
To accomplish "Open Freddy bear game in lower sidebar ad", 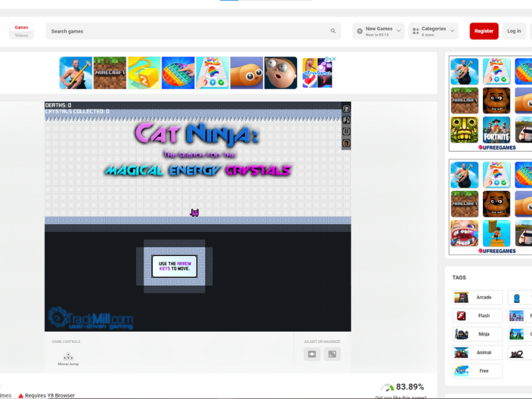I will 496,204.
